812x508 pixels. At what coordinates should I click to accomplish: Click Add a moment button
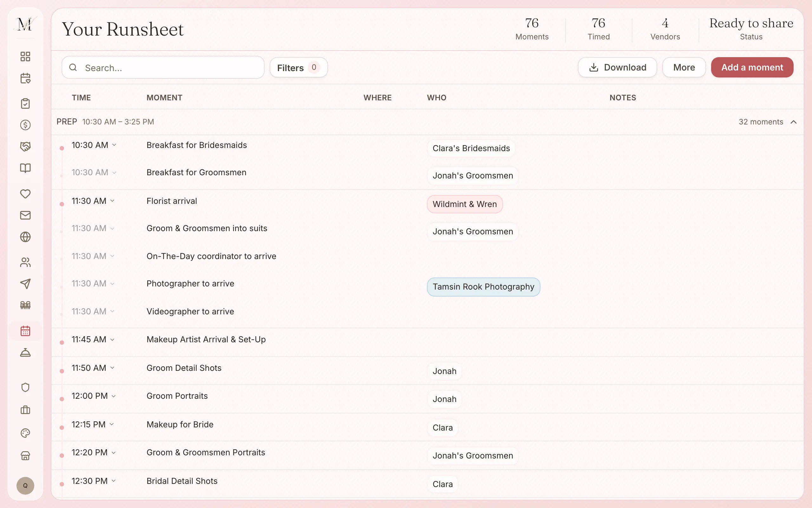752,68
